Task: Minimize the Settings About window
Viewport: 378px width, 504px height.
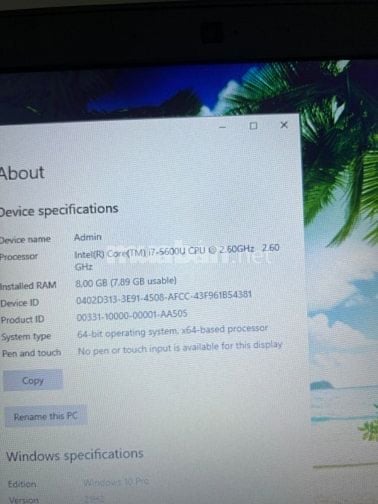Action: [223, 127]
